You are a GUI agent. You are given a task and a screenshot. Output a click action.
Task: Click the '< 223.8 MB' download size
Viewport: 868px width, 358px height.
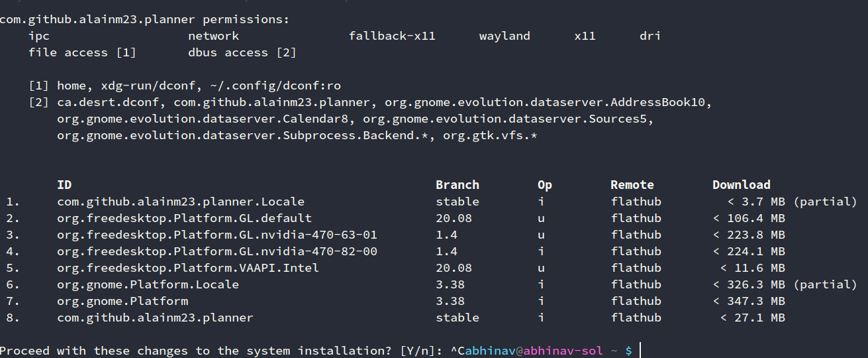(749, 235)
